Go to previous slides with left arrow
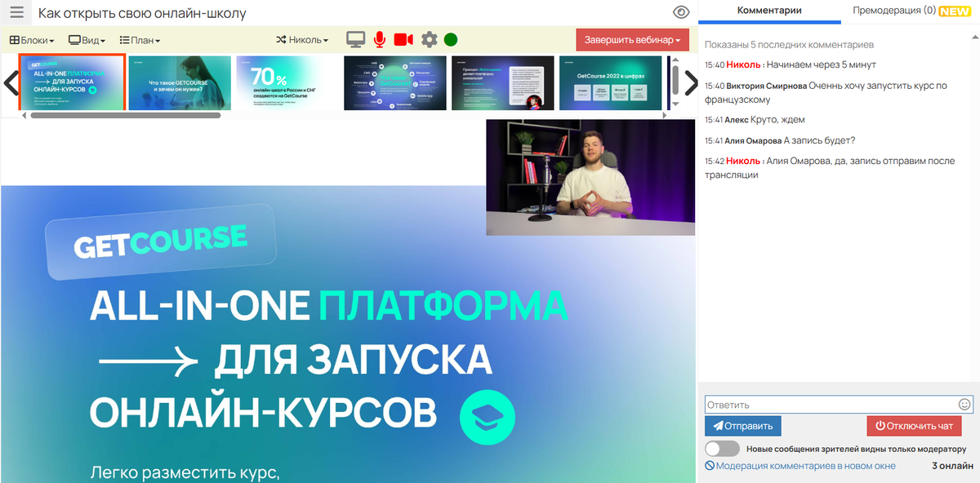Viewport: 980px width, 483px height. click(11, 82)
